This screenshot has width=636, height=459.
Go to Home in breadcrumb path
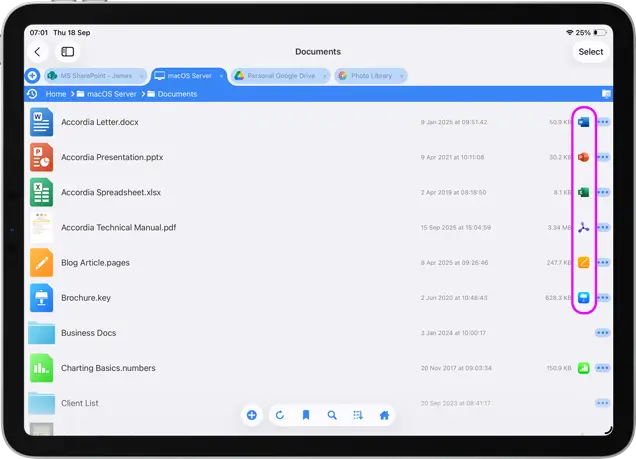56,94
